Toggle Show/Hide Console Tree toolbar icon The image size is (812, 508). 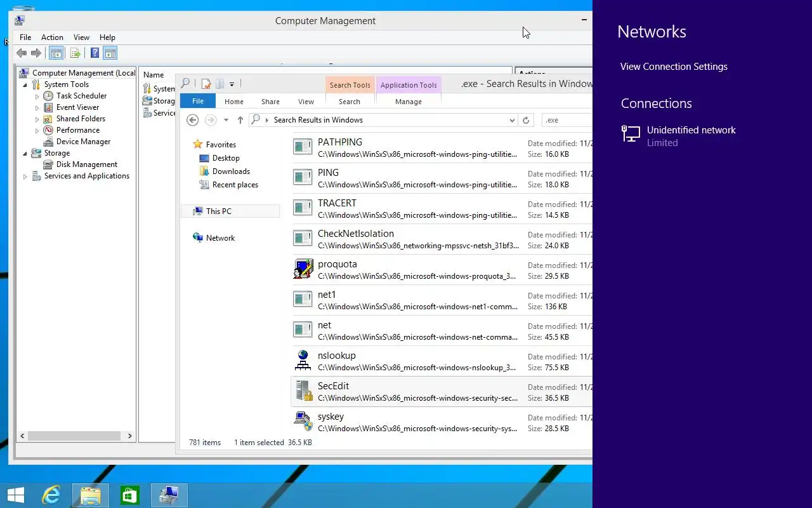(x=56, y=53)
